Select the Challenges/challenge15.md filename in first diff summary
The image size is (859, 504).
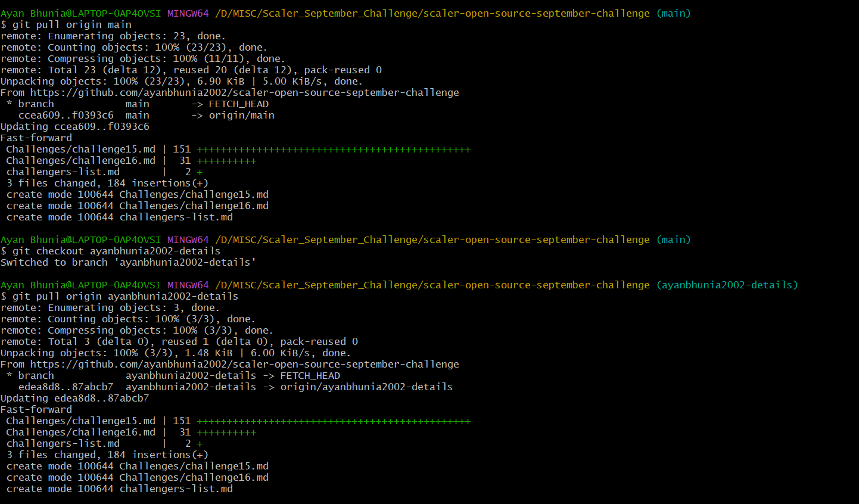(80, 149)
